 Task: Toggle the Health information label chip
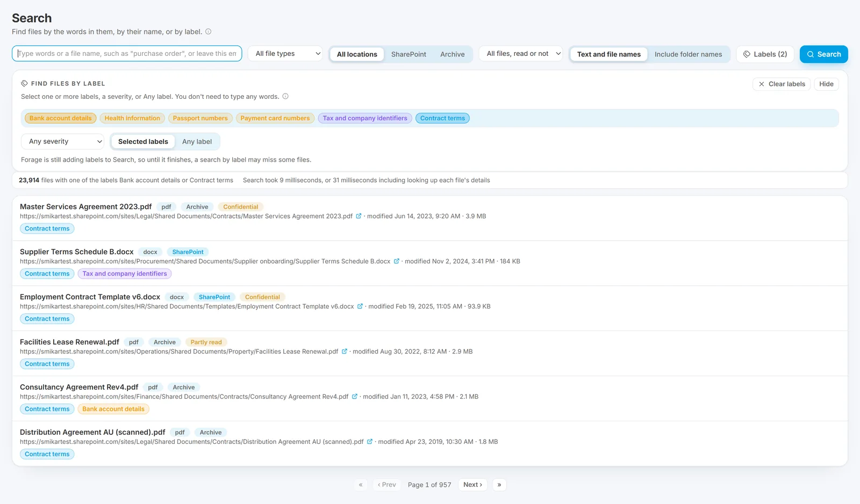click(132, 118)
